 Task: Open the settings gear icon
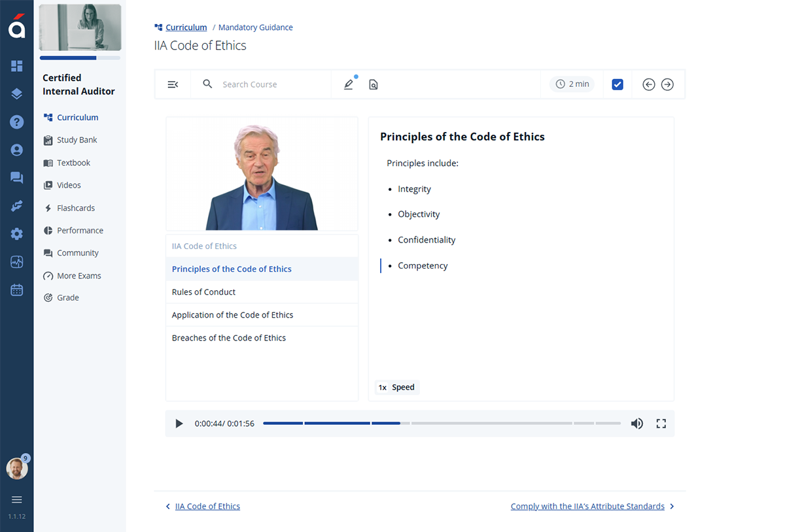tap(16, 233)
